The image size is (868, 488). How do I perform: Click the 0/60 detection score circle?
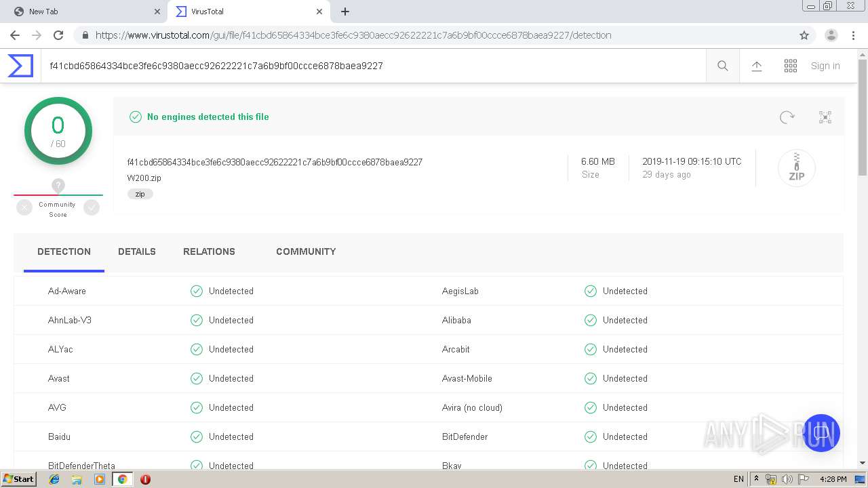click(58, 131)
